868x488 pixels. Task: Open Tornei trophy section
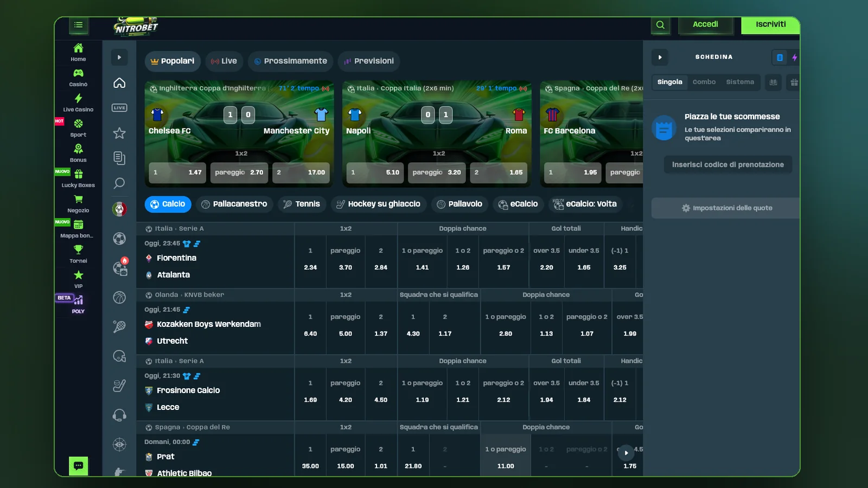click(78, 254)
